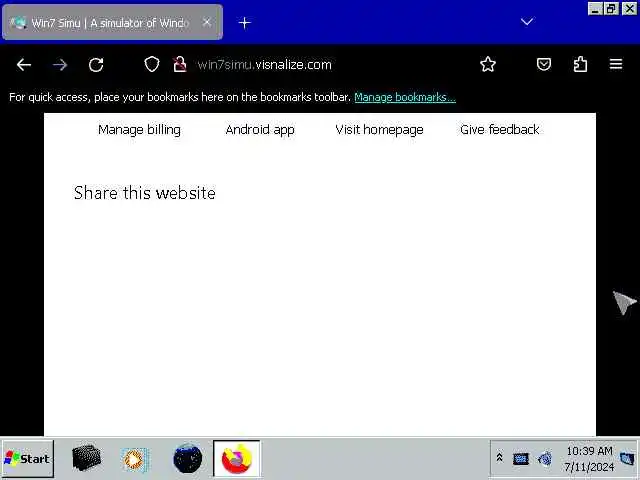Open the black cube taskbar app
This screenshot has width=640, height=480.
click(x=86, y=458)
